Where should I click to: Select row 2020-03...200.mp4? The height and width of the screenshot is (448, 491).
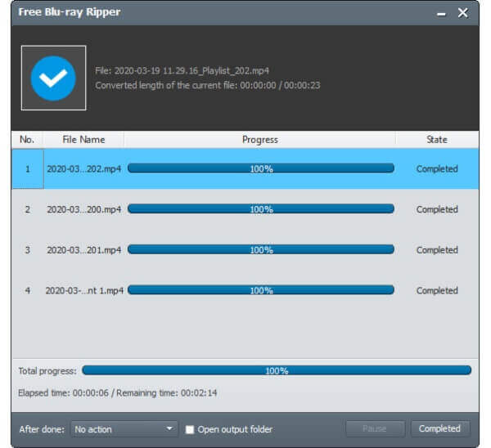click(245, 209)
